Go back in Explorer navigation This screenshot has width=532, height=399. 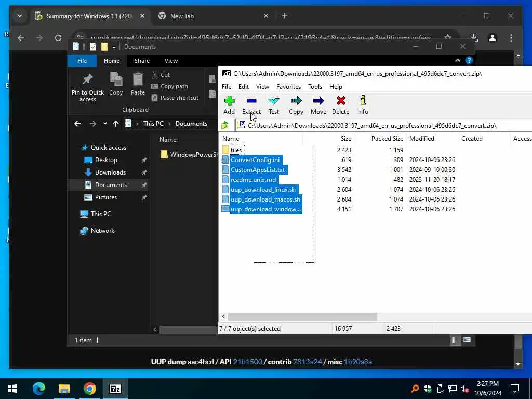[77, 124]
